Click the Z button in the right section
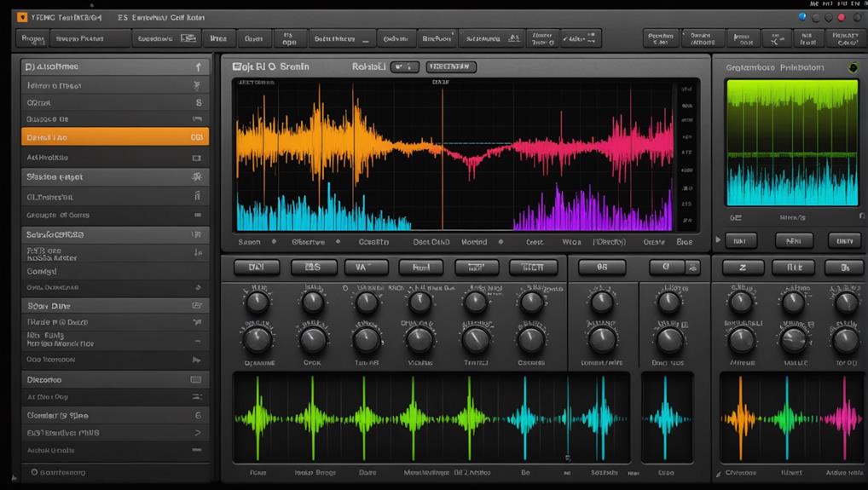The image size is (868, 490). click(743, 268)
